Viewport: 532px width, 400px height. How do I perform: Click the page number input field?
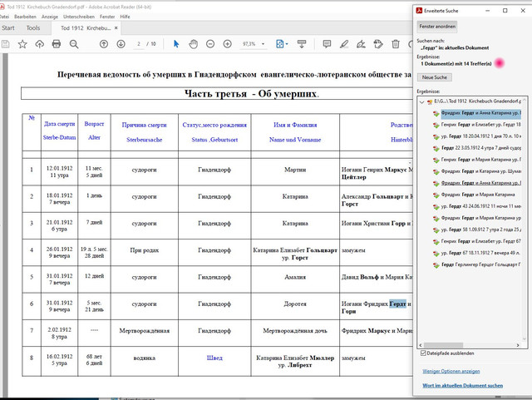click(x=139, y=44)
